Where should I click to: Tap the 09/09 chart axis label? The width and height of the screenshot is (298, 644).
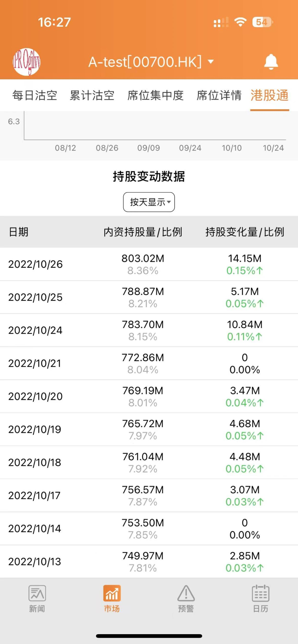pos(149,148)
